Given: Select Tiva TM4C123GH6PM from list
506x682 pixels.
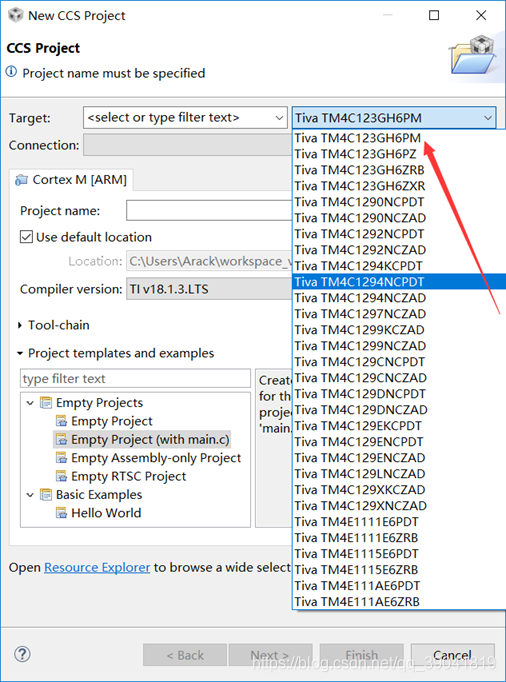Looking at the screenshot, I should point(399,138).
